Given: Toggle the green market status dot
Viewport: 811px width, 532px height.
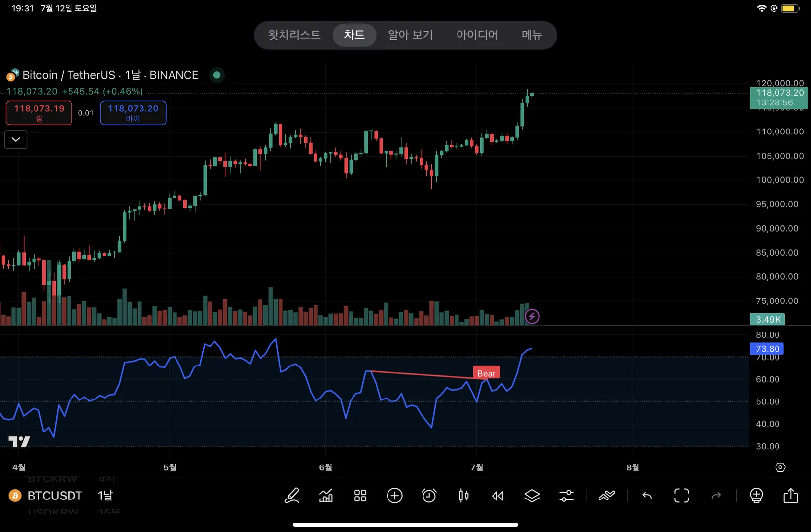Looking at the screenshot, I should (217, 75).
